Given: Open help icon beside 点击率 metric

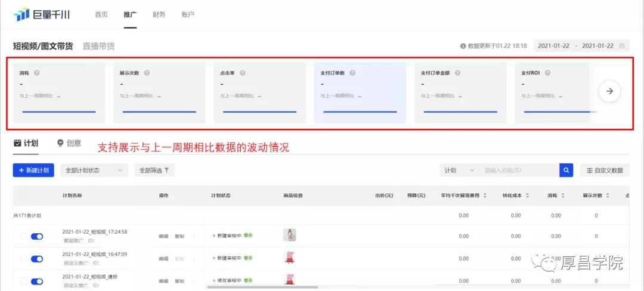Looking at the screenshot, I should (x=242, y=73).
